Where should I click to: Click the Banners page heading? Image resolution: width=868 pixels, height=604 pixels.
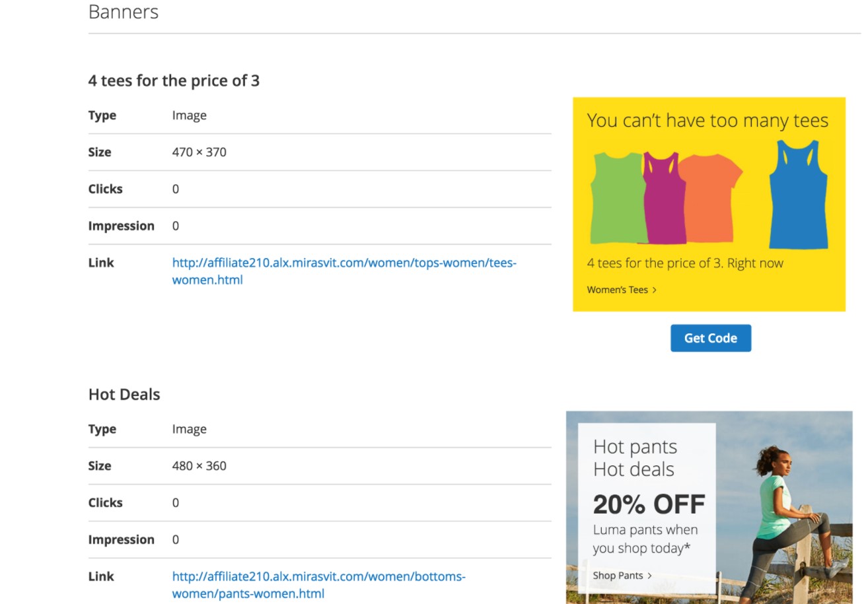(124, 12)
